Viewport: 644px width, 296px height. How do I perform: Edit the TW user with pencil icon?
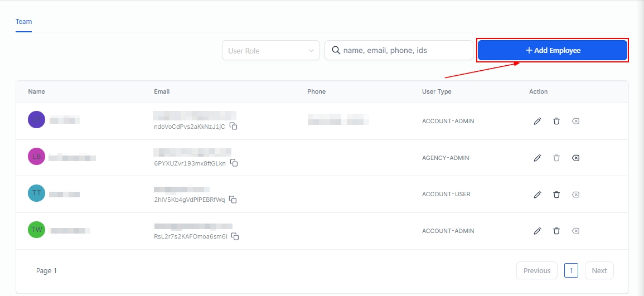(x=538, y=231)
